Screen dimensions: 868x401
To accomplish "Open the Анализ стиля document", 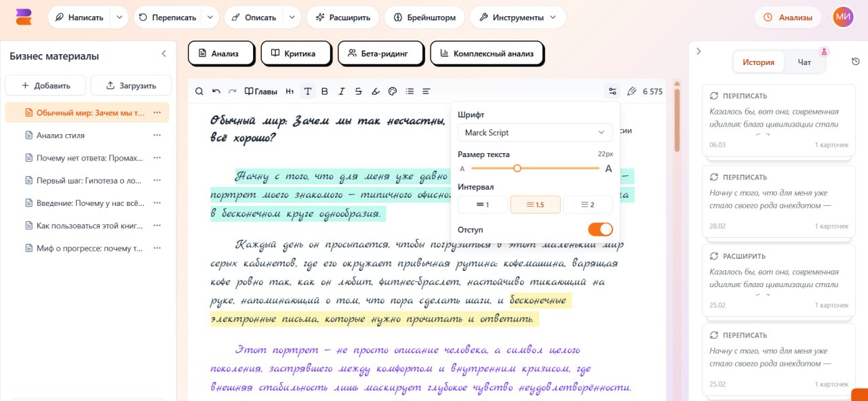I will coord(60,135).
